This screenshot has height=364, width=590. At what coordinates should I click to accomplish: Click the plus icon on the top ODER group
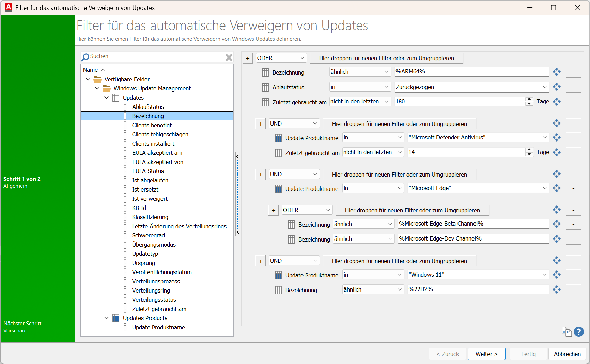point(247,58)
